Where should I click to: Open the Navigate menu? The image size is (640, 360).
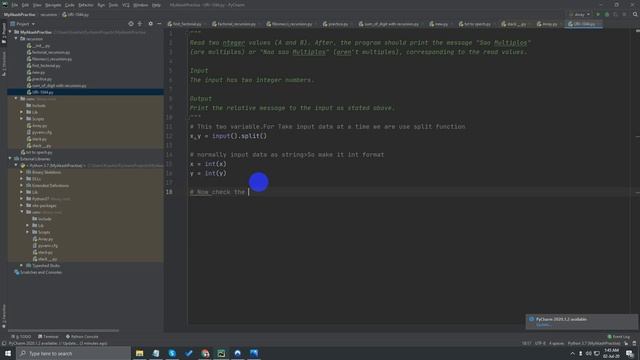click(53, 5)
